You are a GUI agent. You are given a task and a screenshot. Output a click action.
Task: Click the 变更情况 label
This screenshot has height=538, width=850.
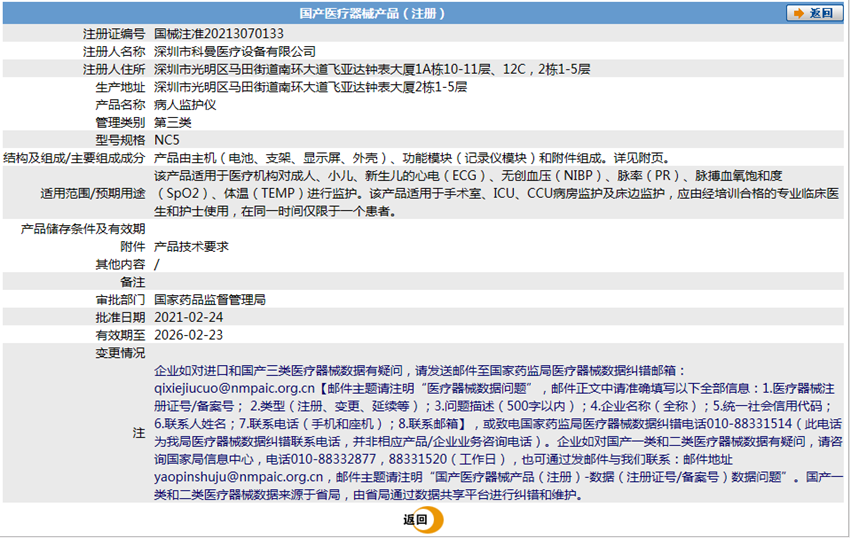tap(120, 353)
